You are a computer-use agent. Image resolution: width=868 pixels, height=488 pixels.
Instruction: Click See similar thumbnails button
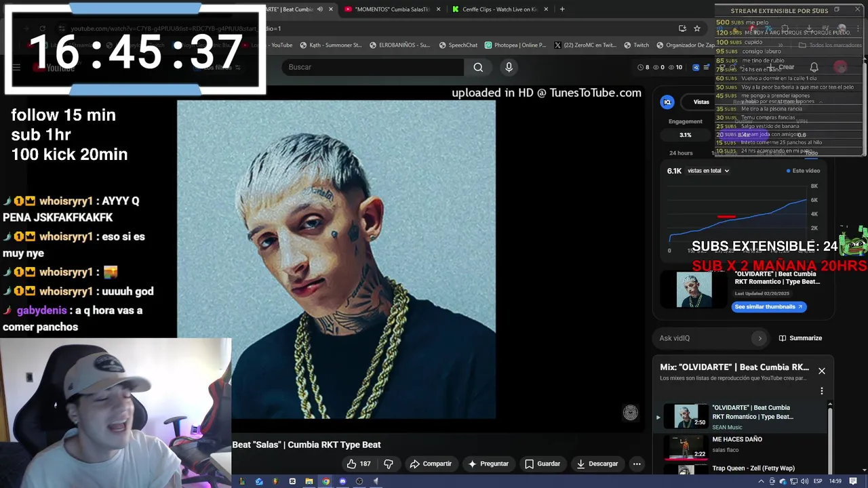tap(769, 306)
